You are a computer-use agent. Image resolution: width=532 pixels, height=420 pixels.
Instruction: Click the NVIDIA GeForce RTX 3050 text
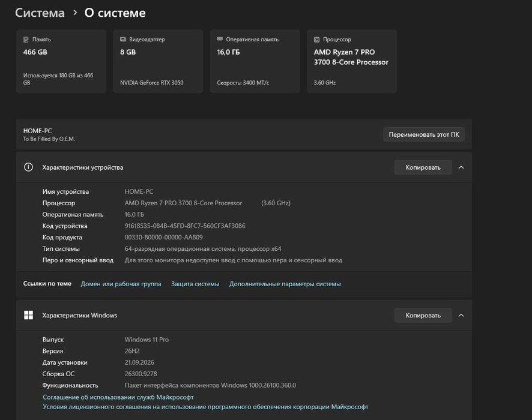click(x=152, y=83)
